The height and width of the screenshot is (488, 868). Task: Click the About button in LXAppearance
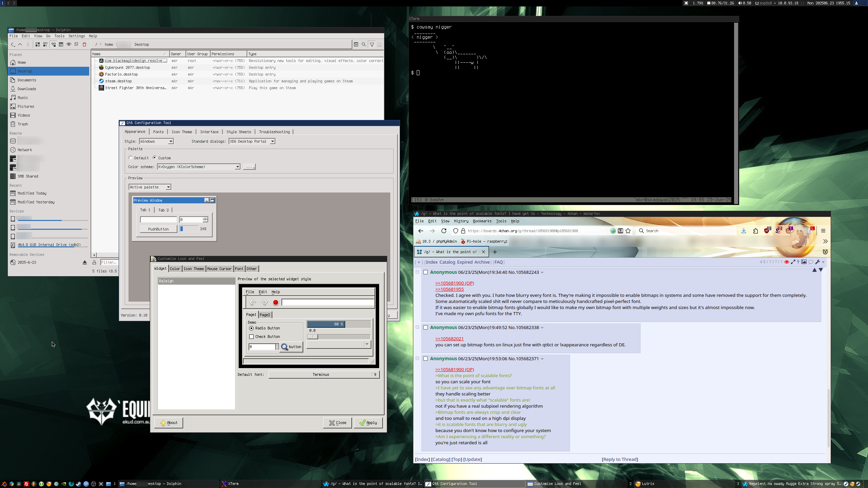(169, 423)
